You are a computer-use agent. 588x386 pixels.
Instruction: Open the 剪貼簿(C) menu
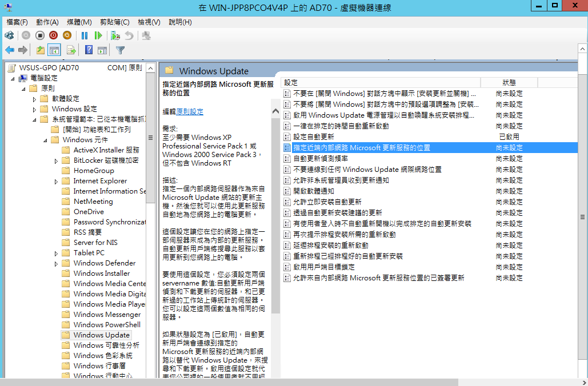[x=115, y=22]
